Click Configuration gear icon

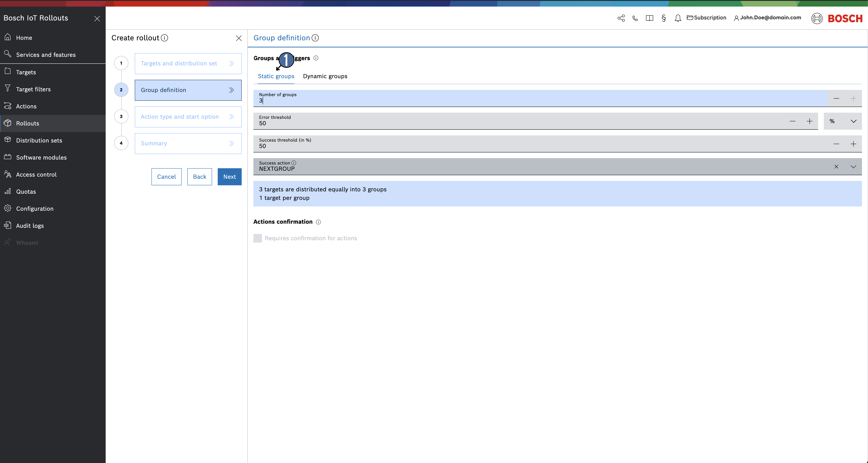coord(7,208)
